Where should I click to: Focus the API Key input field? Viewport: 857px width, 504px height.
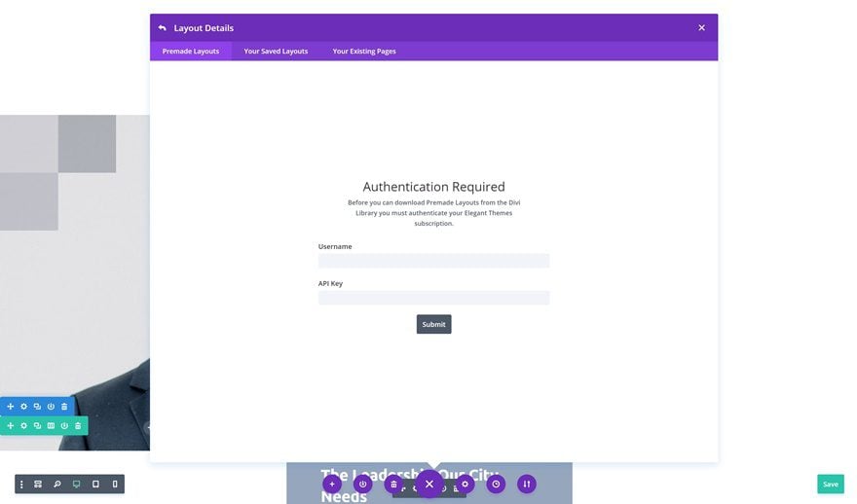tap(434, 298)
